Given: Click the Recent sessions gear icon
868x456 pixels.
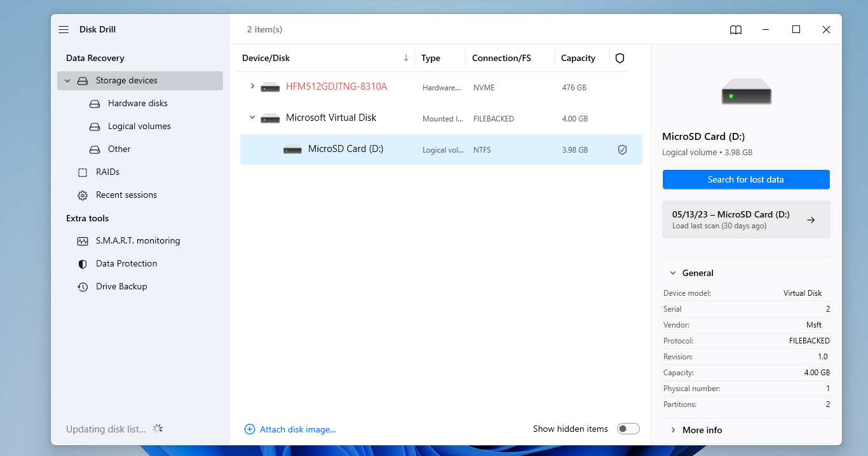Looking at the screenshot, I should 83,195.
